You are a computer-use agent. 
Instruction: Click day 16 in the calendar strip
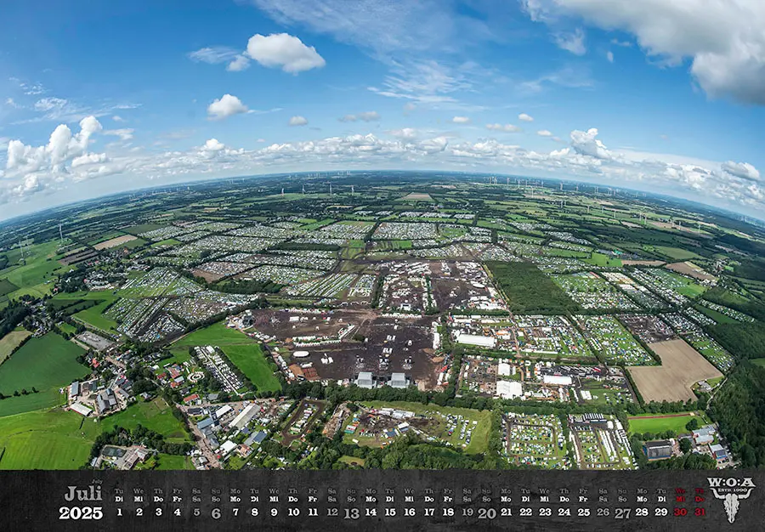tap(410, 512)
